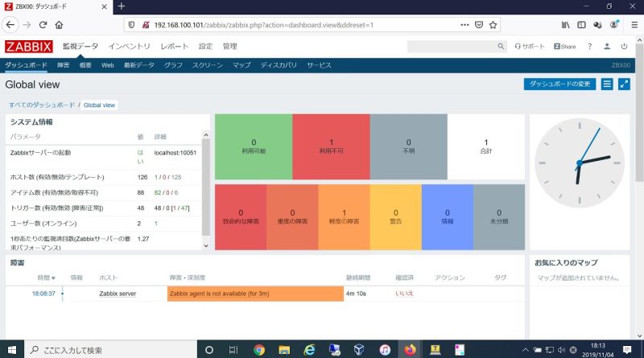Show browser sidebars icon
The width and height of the screenshot is (644, 358).
click(x=581, y=25)
